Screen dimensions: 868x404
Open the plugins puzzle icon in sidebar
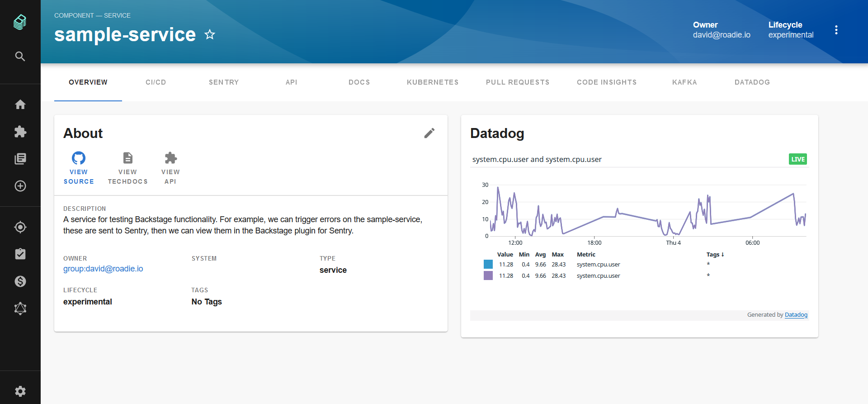pos(20,132)
